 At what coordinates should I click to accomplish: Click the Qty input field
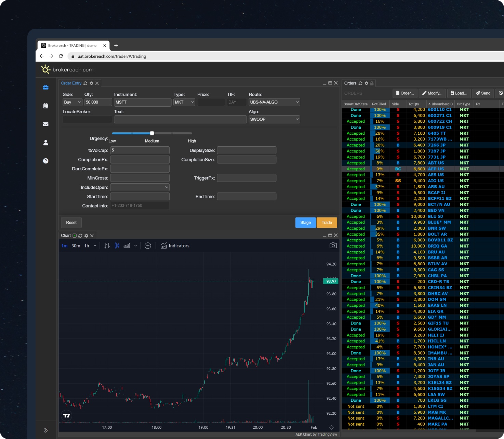(x=98, y=102)
